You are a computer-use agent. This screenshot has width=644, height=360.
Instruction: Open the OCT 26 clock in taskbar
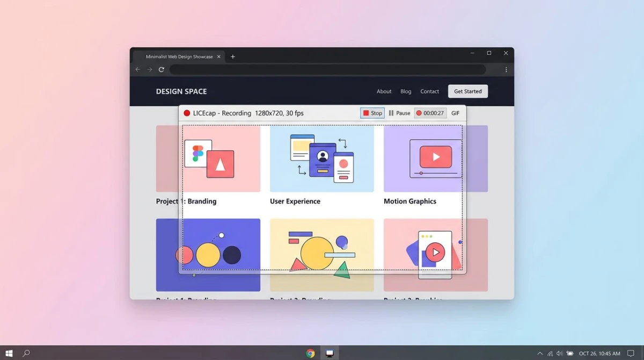[x=599, y=354]
